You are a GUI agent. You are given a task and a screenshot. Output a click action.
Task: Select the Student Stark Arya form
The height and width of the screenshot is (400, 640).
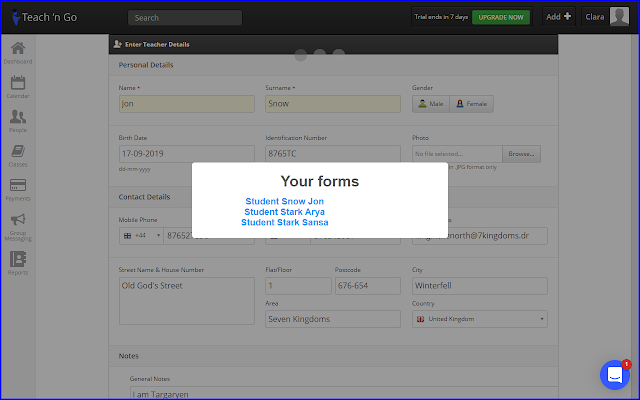(284, 212)
